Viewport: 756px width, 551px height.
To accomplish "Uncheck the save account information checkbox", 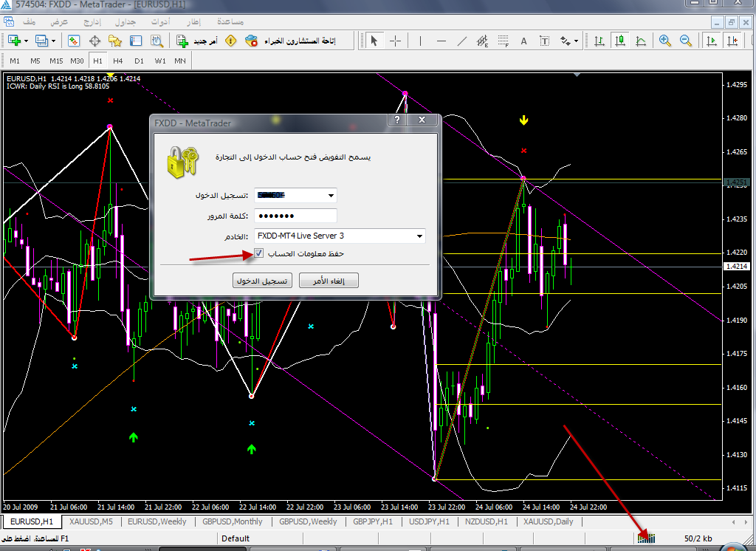I will coord(259,253).
